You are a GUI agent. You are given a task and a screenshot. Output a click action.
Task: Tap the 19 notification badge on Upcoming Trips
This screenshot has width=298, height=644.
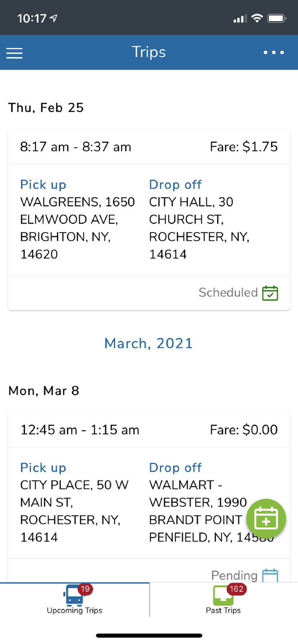[x=85, y=589]
